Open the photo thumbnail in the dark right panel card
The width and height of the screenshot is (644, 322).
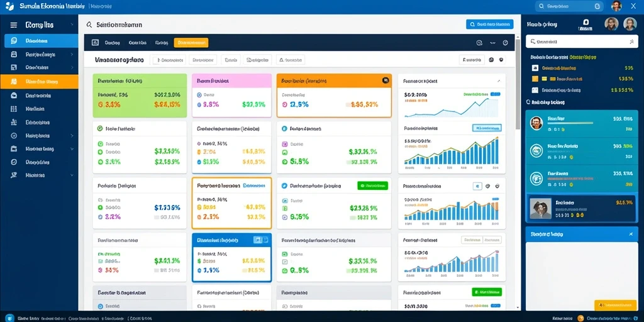pos(540,208)
